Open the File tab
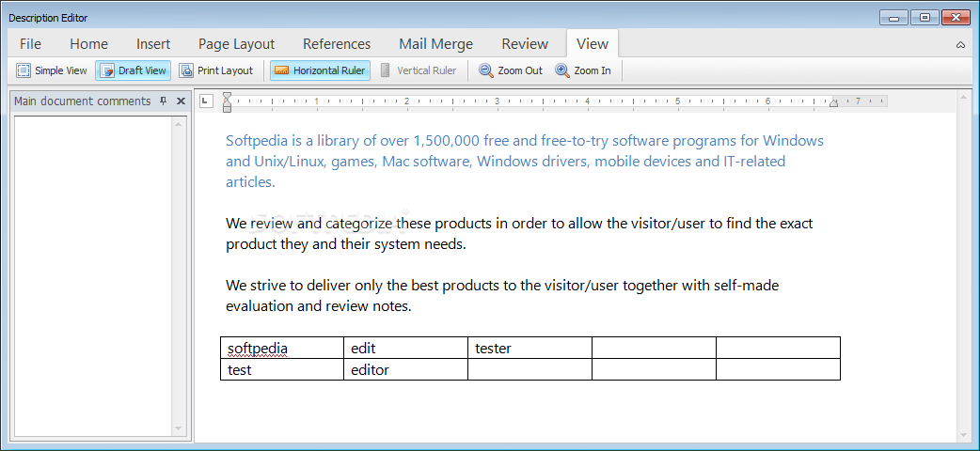This screenshot has width=980, height=451. coord(31,44)
